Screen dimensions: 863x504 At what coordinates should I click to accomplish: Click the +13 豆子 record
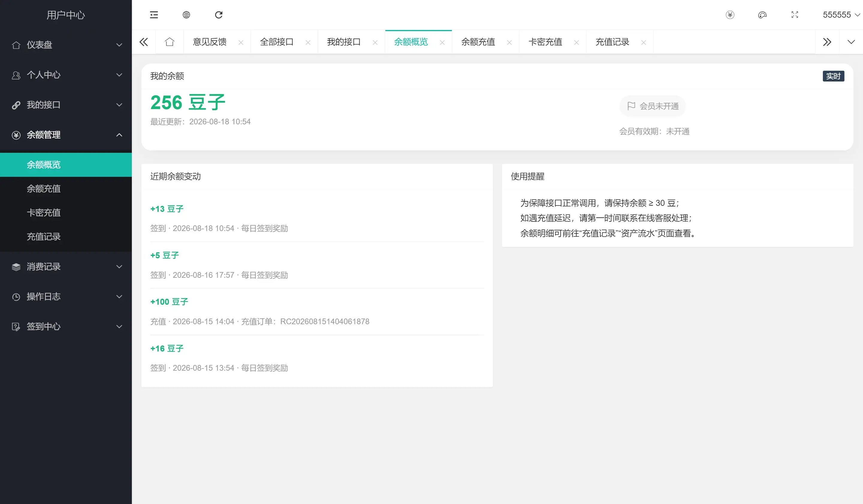pos(167,209)
